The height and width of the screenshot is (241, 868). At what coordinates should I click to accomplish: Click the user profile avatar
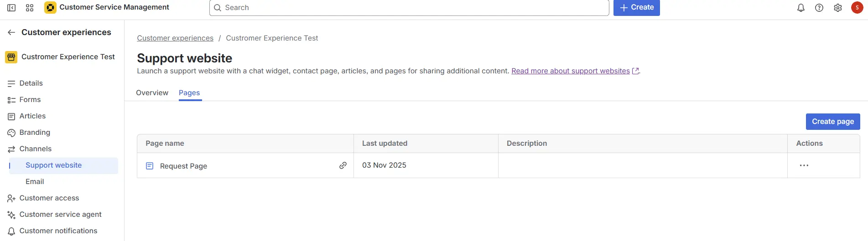click(x=857, y=8)
